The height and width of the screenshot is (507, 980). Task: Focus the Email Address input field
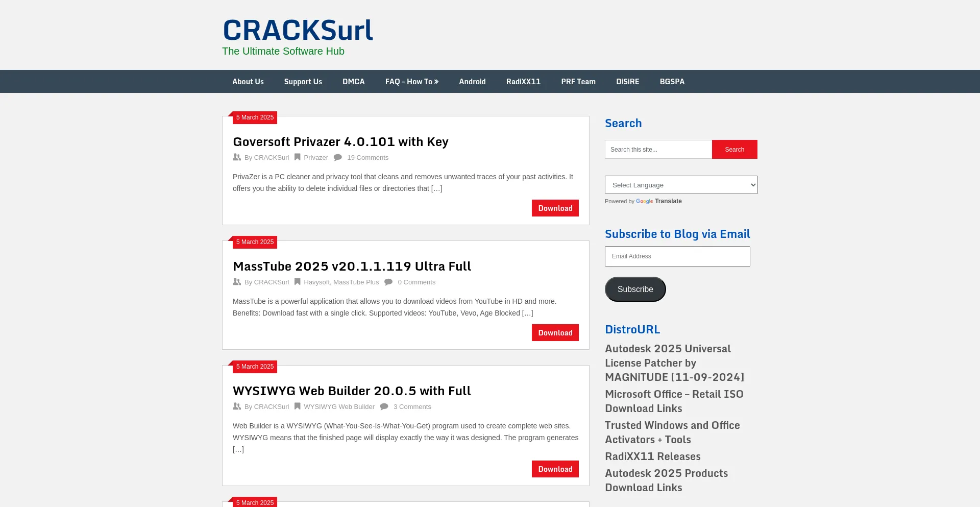pos(677,256)
